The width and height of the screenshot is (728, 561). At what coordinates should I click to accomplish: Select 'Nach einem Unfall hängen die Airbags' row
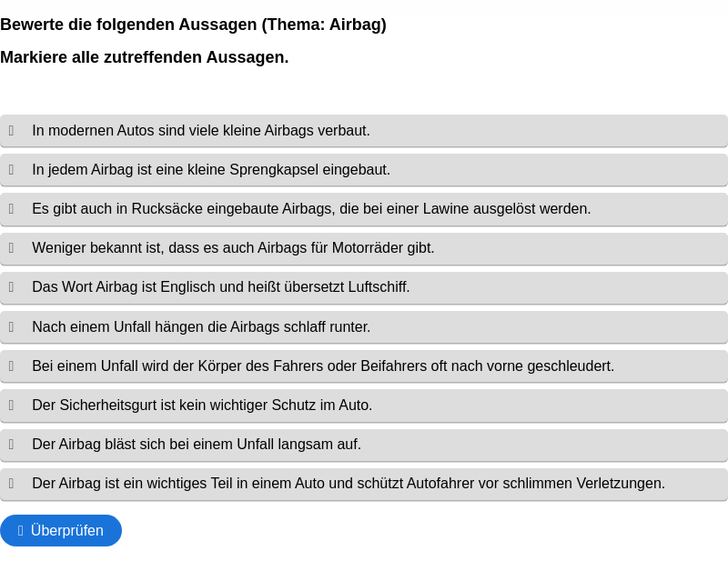click(364, 326)
